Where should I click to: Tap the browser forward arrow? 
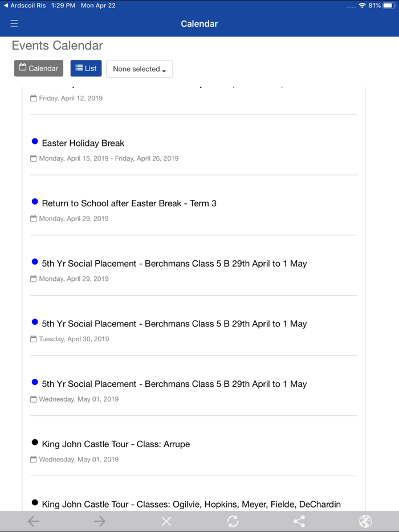(x=100, y=521)
